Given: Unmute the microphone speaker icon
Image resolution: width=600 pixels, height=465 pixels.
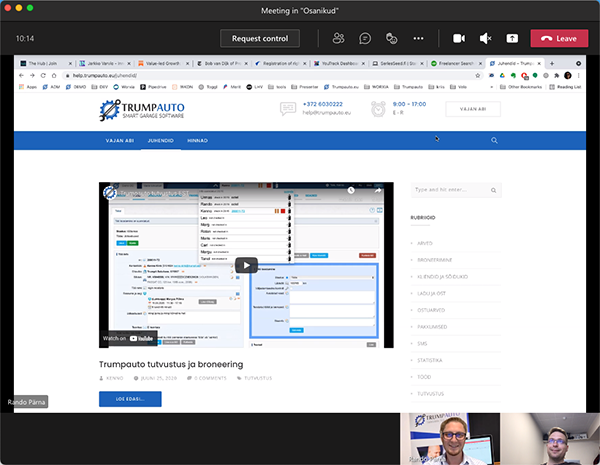Looking at the screenshot, I should tap(485, 38).
